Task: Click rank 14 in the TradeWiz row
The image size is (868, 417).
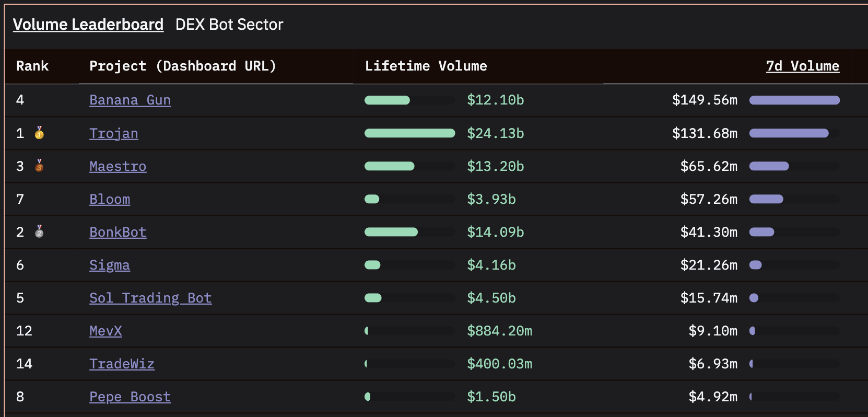Action: point(24,364)
